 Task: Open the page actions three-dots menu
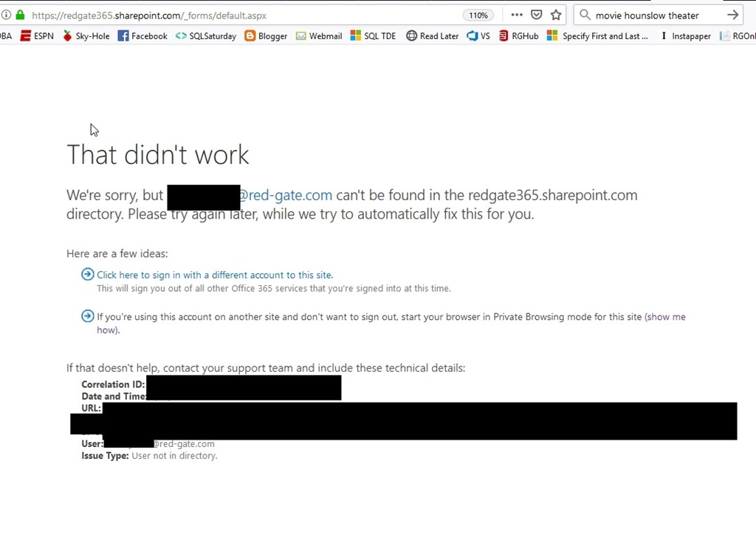(517, 15)
